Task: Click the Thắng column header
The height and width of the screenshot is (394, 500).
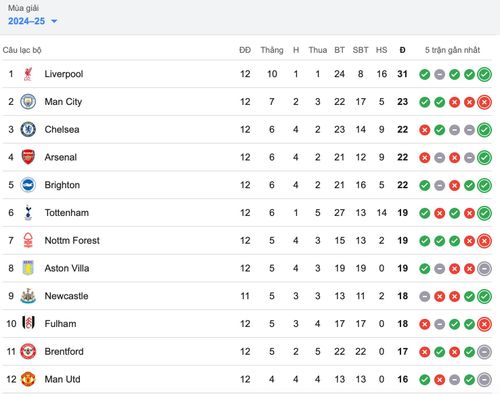Action: (272, 50)
